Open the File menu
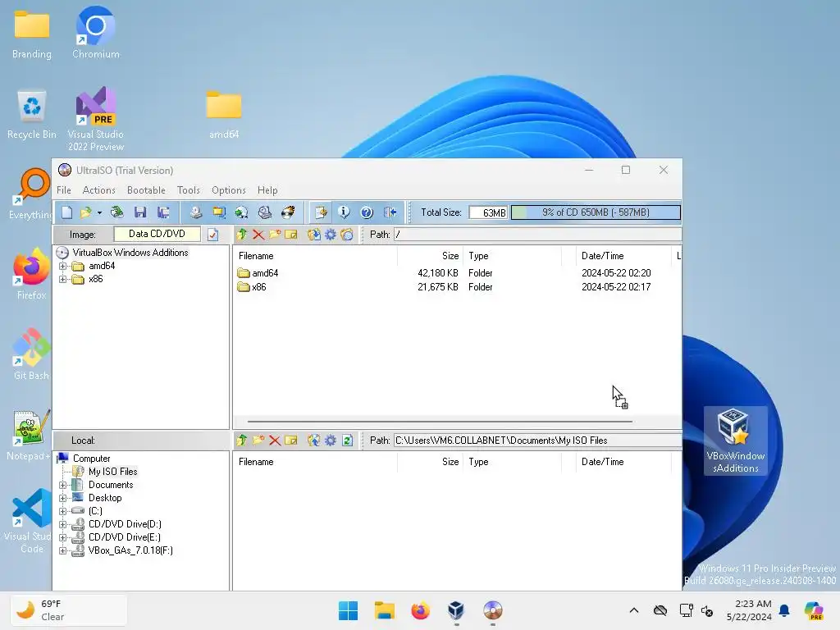This screenshot has width=840, height=630. (x=64, y=190)
